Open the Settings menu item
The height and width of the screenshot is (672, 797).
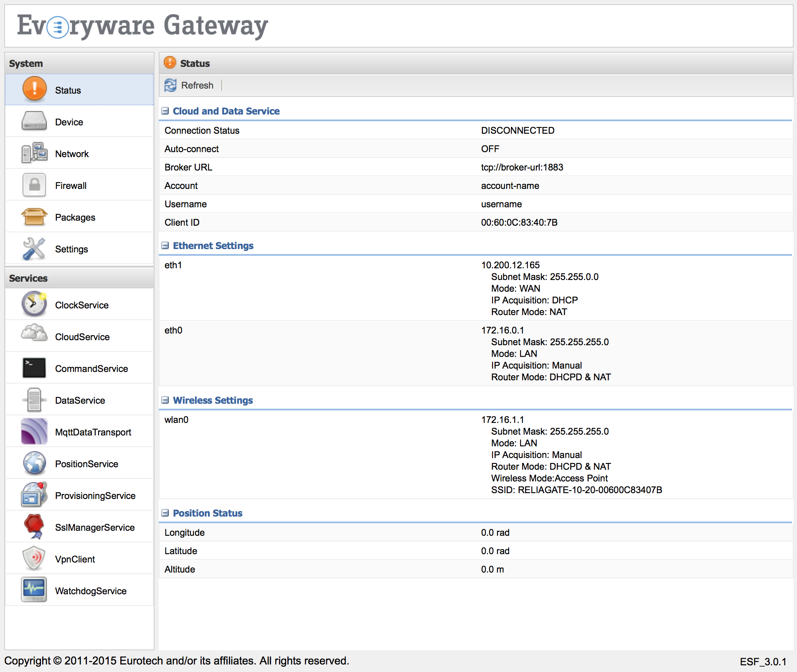point(79,249)
